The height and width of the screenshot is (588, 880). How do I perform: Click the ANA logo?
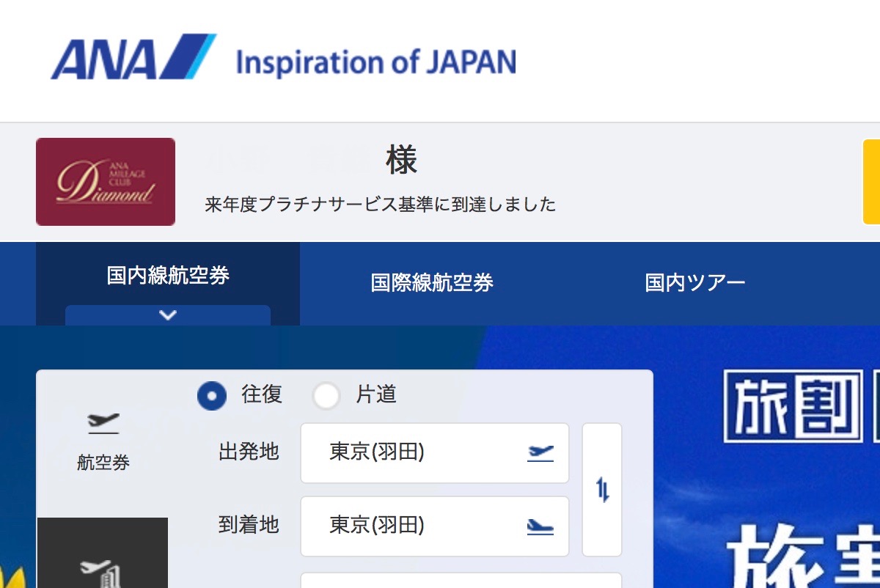133,57
